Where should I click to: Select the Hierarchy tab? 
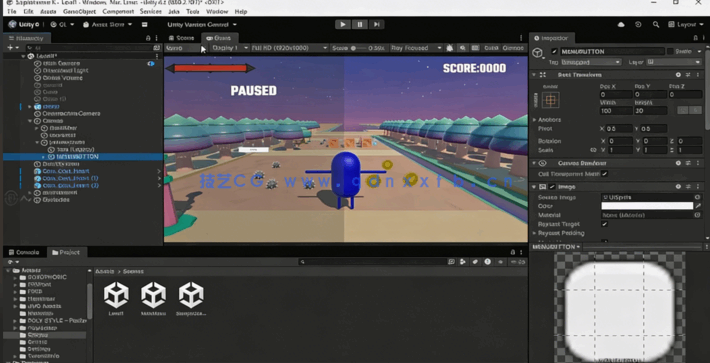coord(26,38)
